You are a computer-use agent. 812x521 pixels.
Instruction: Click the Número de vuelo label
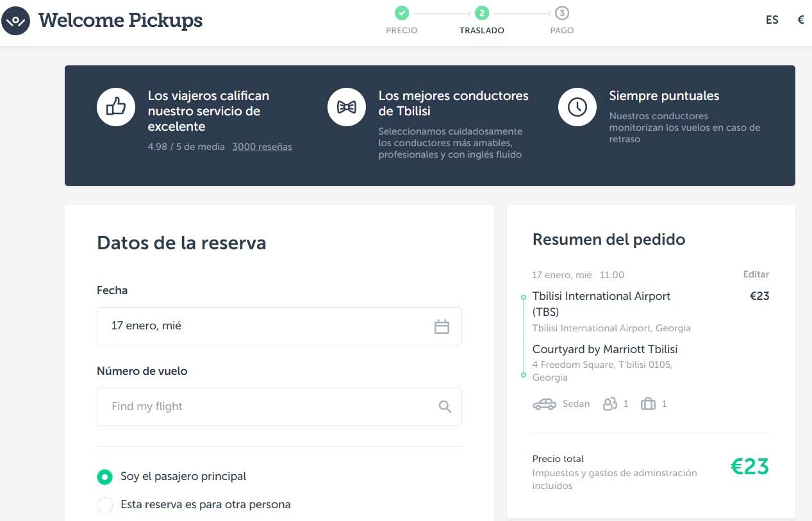(142, 371)
